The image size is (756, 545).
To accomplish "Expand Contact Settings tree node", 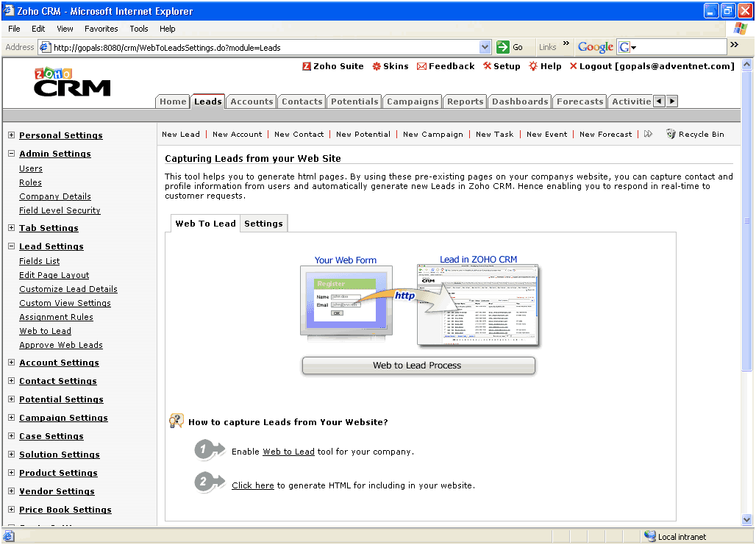I will (x=11, y=380).
